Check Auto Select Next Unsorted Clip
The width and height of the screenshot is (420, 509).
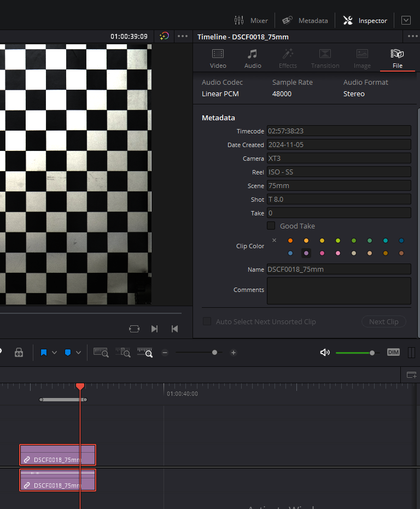tap(207, 321)
